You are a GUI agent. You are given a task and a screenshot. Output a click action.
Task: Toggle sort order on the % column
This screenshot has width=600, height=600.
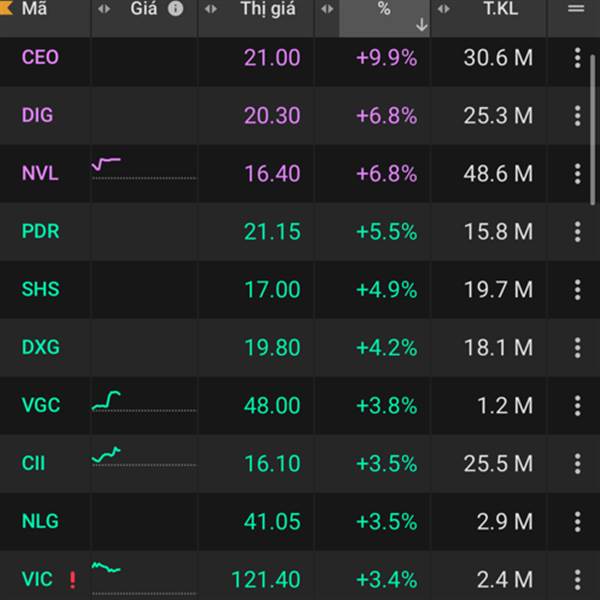click(x=385, y=17)
